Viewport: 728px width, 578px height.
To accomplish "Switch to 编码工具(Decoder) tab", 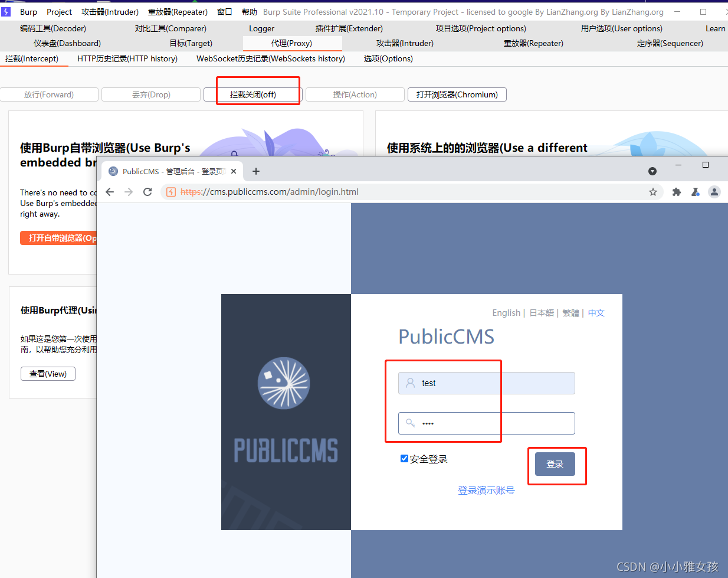I will 53,28.
